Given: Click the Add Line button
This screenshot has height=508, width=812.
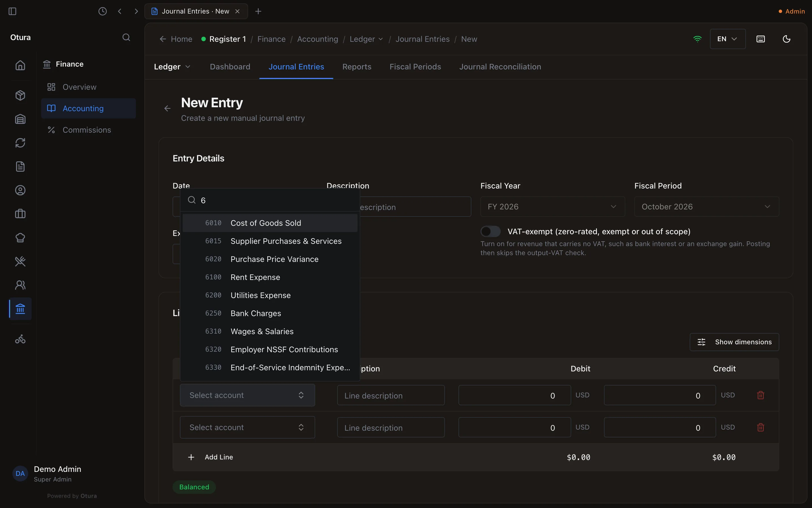Looking at the screenshot, I should (211, 457).
